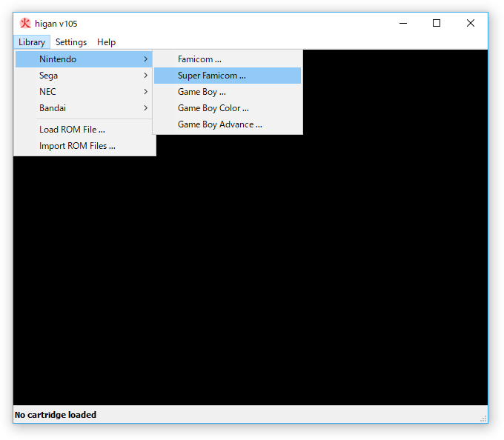Expand the Bandai submenu
The width and height of the screenshot is (504, 440).
click(x=84, y=108)
